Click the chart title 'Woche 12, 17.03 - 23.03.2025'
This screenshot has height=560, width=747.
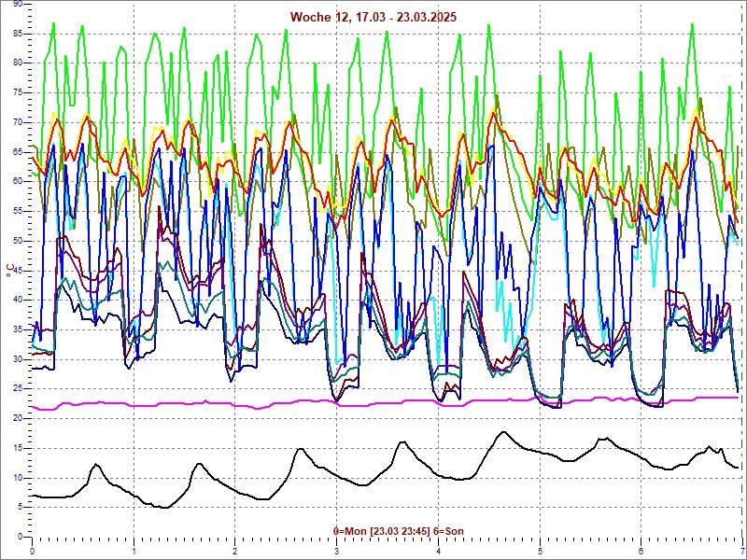373,17
